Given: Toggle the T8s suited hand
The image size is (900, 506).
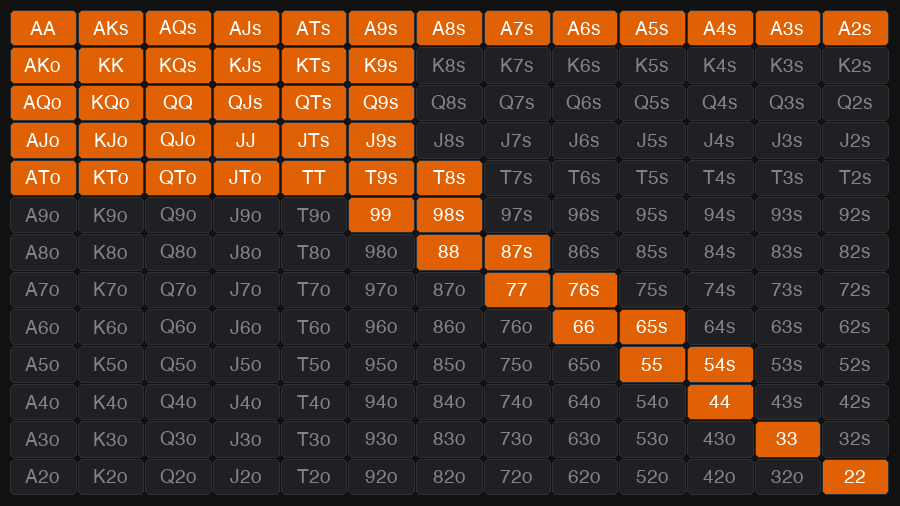Looking at the screenshot, I should click(x=449, y=178).
